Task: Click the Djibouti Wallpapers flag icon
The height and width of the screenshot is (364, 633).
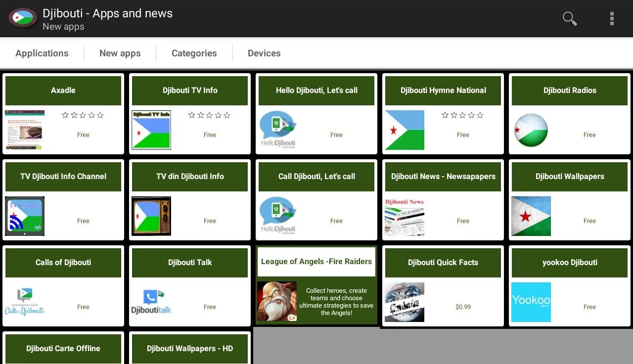Action: tap(531, 216)
